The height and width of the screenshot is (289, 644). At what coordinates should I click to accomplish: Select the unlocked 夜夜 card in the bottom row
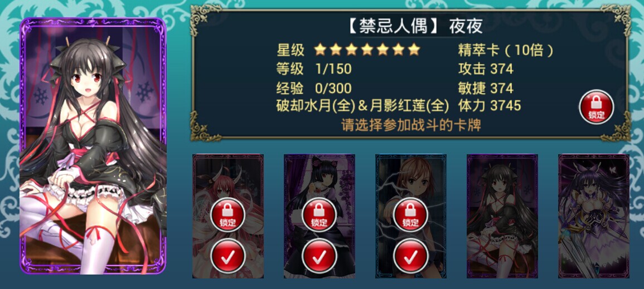(x=502, y=216)
